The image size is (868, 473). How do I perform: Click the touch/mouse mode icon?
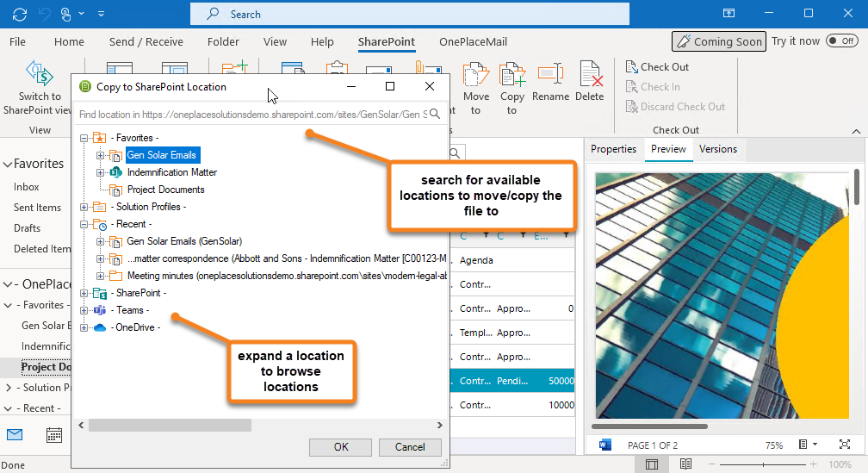(65, 15)
